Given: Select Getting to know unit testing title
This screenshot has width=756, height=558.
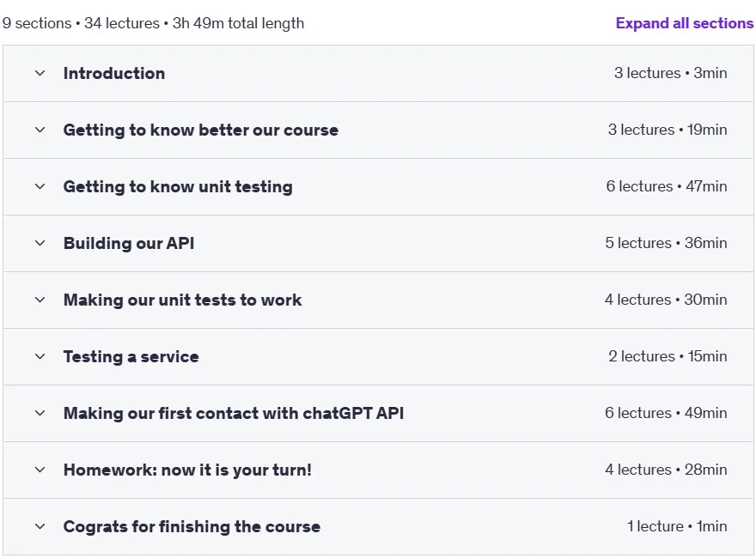Looking at the screenshot, I should pyautogui.click(x=178, y=186).
